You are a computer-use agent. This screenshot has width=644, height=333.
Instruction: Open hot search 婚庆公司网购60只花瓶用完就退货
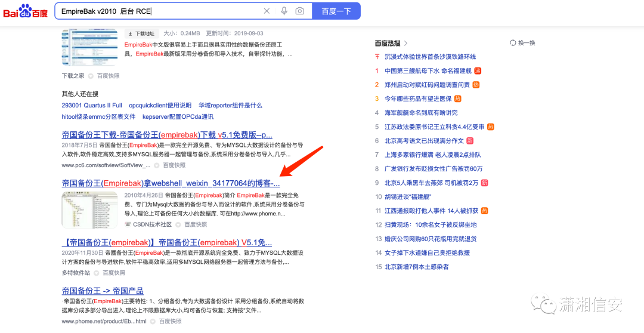click(x=431, y=239)
